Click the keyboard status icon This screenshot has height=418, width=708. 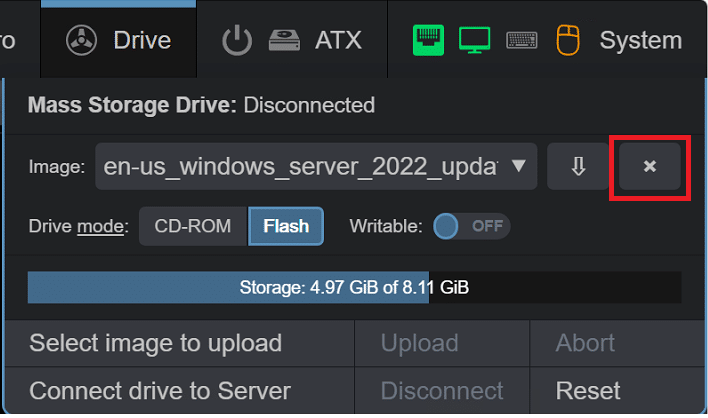click(x=522, y=40)
